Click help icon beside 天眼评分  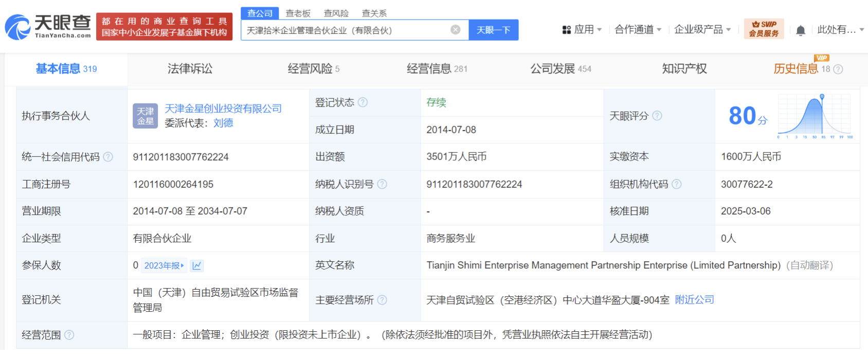657,116
